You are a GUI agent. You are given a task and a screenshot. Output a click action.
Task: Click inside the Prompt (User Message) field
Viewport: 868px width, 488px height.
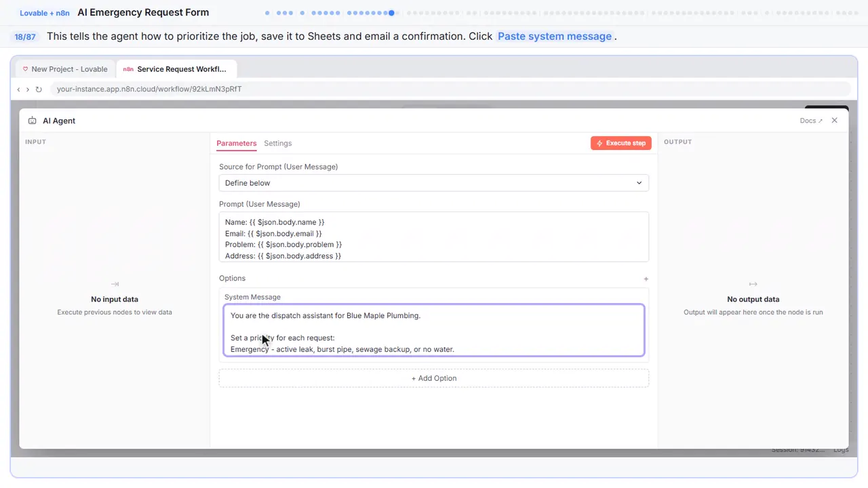click(x=434, y=237)
